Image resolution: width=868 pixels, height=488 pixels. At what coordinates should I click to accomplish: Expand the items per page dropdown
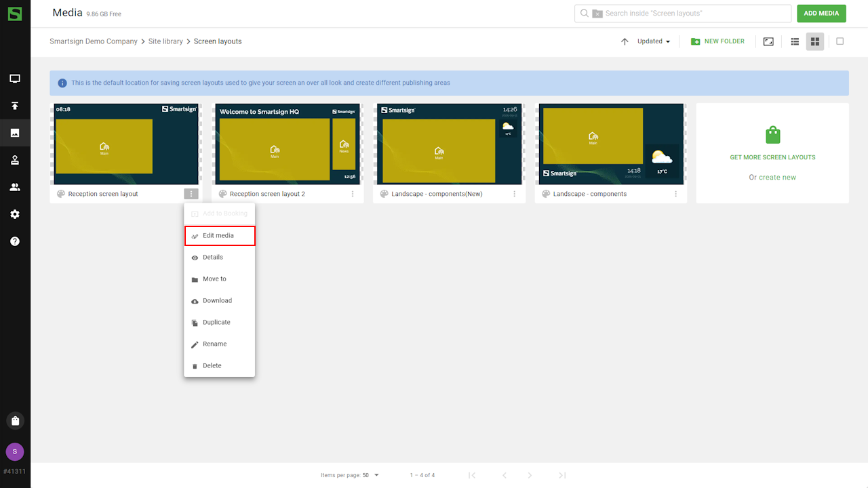coord(371,475)
